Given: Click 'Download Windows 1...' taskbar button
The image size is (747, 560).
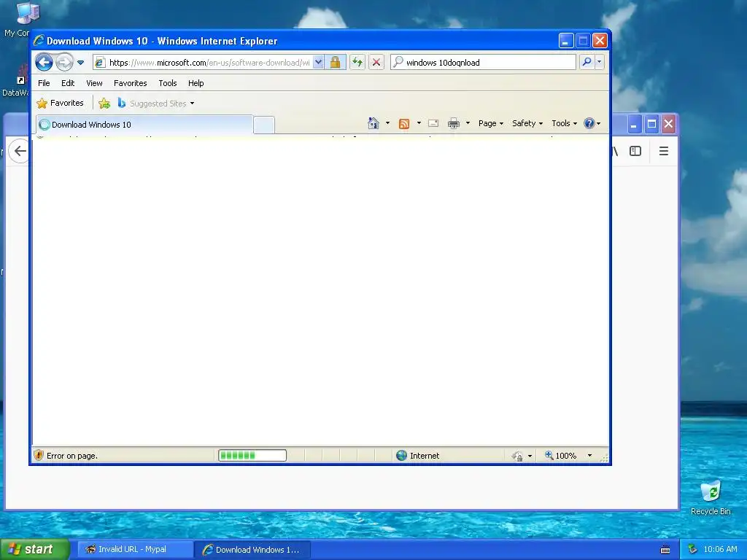Looking at the screenshot, I should [x=252, y=550].
